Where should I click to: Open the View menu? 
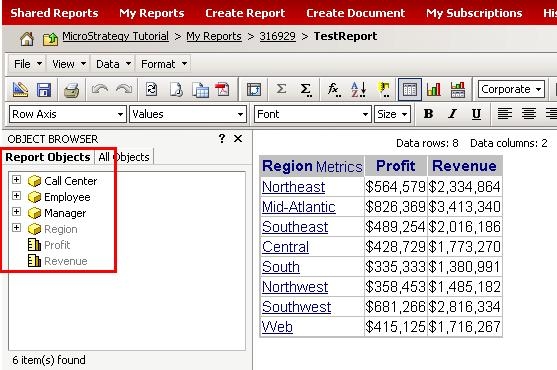click(x=69, y=64)
